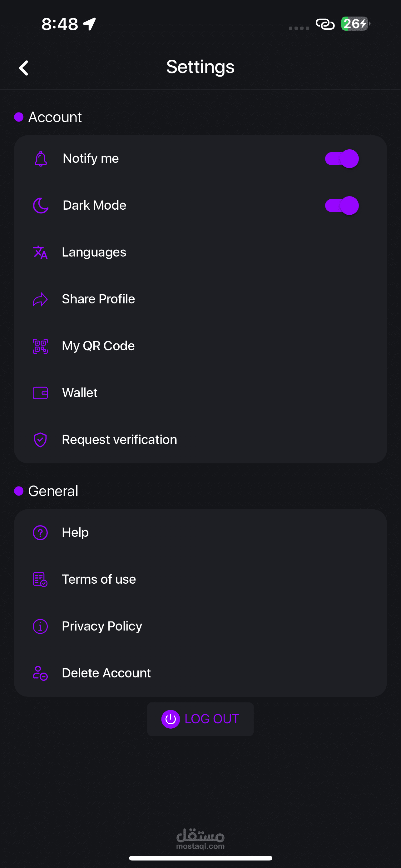Tap the share arrow icon
This screenshot has height=868, width=401.
pyautogui.click(x=40, y=299)
